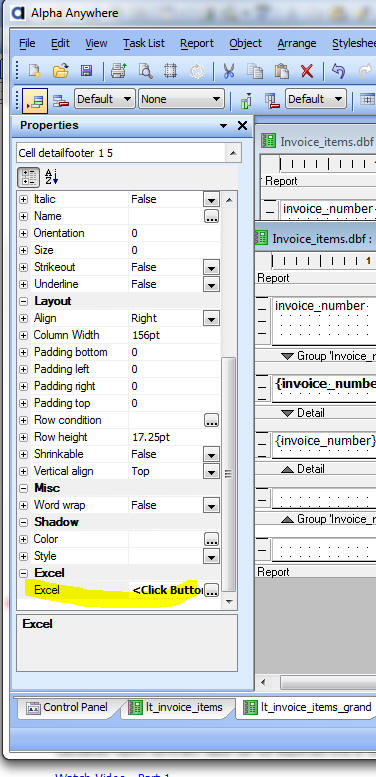Open Print Preview magnifier icon
This screenshot has width=376, height=777.
[x=145, y=71]
